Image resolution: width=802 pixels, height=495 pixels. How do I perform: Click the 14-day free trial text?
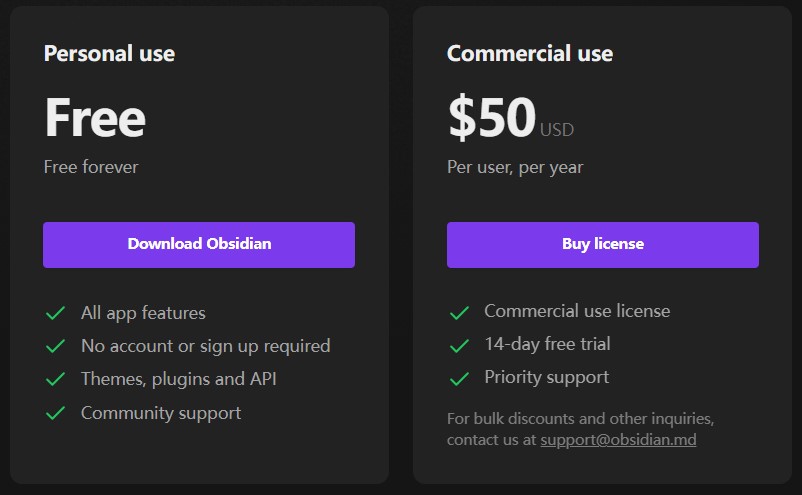click(x=547, y=344)
